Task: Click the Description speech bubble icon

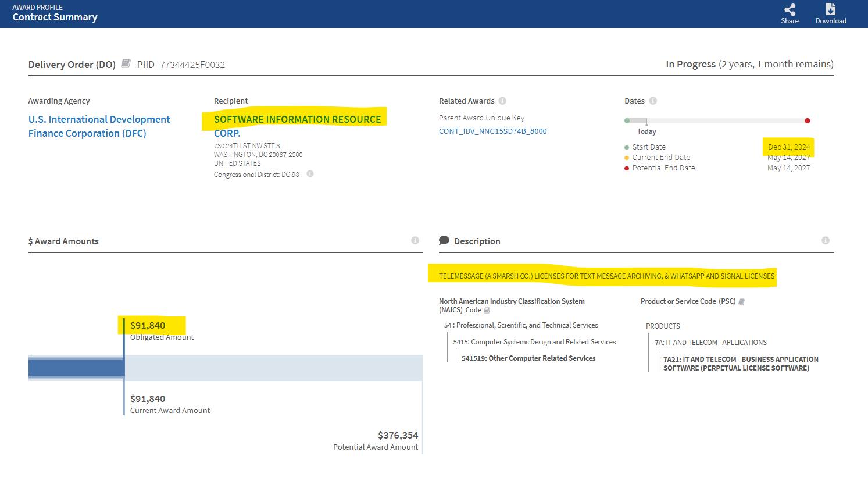Action: point(444,240)
